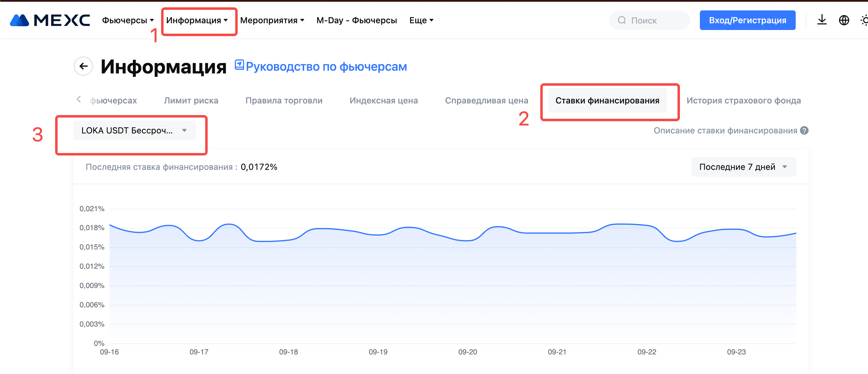Image resolution: width=868 pixels, height=374 pixels.
Task: Click chart line near 09-20 date
Action: pyautogui.click(x=468, y=240)
